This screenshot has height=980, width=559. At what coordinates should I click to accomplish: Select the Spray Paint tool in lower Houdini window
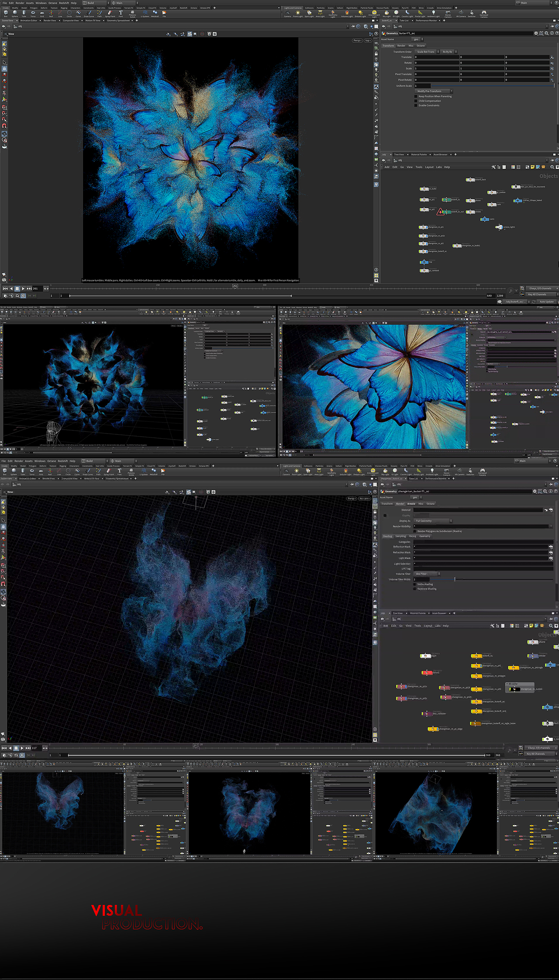[x=109, y=472]
